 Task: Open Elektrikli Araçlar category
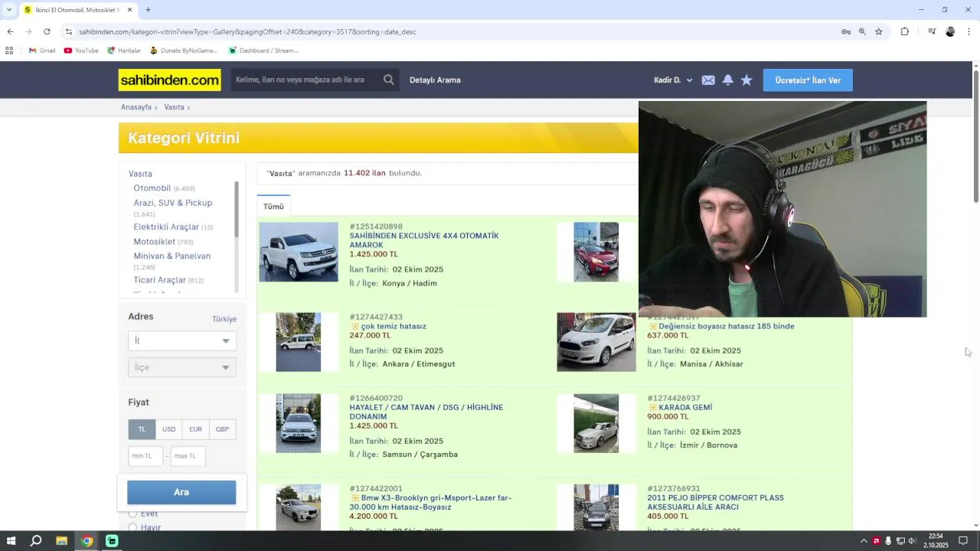(166, 227)
